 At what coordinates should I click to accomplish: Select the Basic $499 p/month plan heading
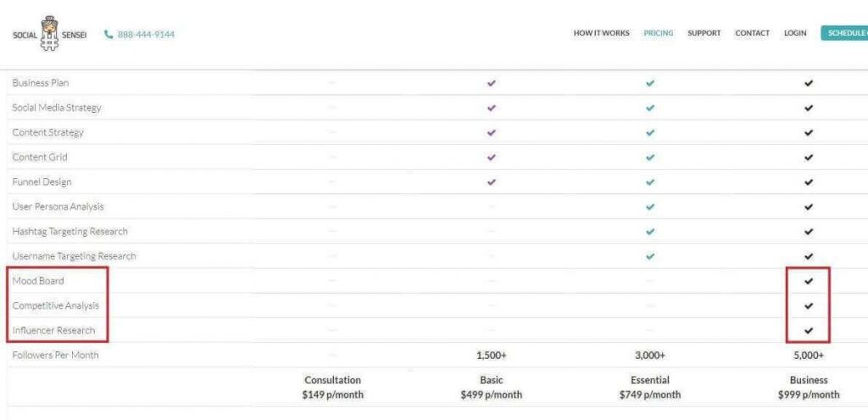492,388
